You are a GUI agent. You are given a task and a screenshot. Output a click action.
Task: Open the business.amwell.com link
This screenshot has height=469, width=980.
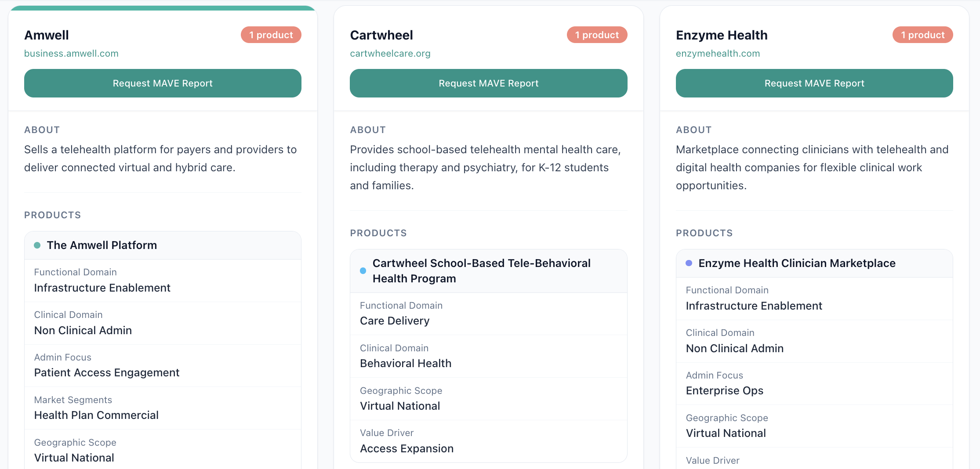tap(71, 53)
